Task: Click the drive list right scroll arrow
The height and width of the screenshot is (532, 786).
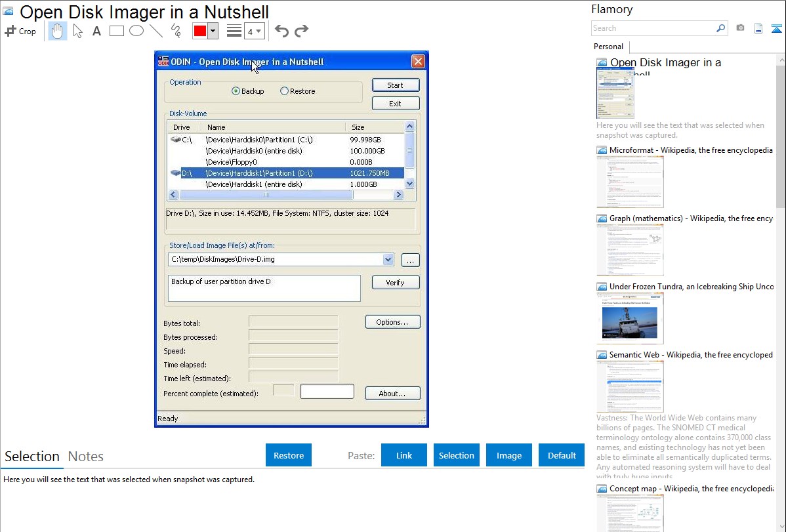Action: [398, 195]
